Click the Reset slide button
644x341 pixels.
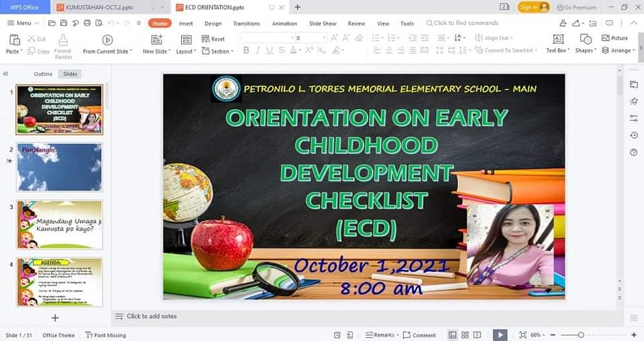click(213, 39)
